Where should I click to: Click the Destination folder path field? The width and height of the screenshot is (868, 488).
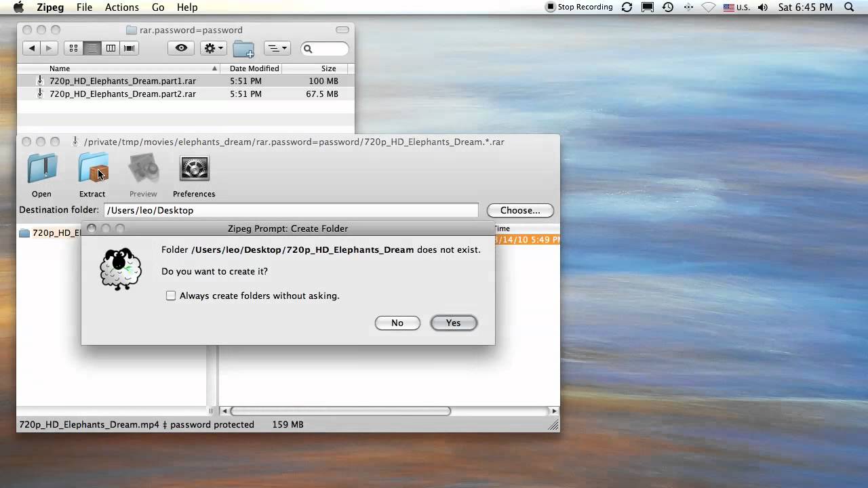[291, 210]
